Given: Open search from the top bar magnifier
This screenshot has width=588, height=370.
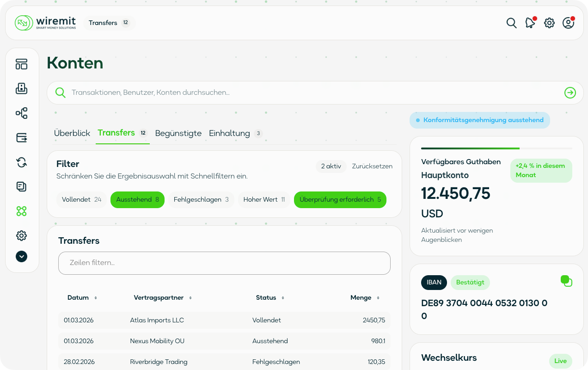Looking at the screenshot, I should pyautogui.click(x=511, y=23).
